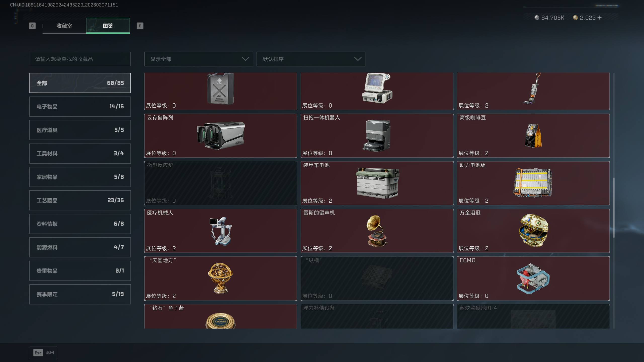644x362 pixels.
Task: Open the 扫拖一体机器人 robot item
Action: click(x=377, y=136)
